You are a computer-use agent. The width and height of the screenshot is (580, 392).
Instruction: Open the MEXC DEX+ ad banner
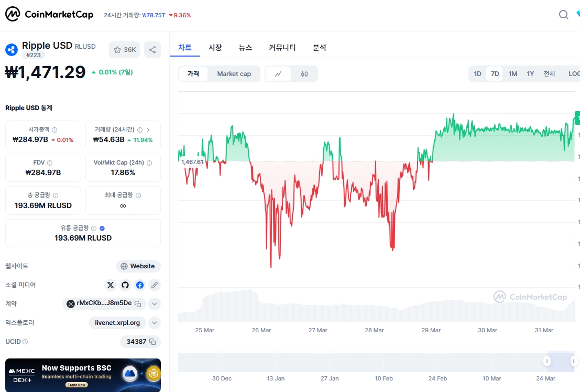[83, 375]
